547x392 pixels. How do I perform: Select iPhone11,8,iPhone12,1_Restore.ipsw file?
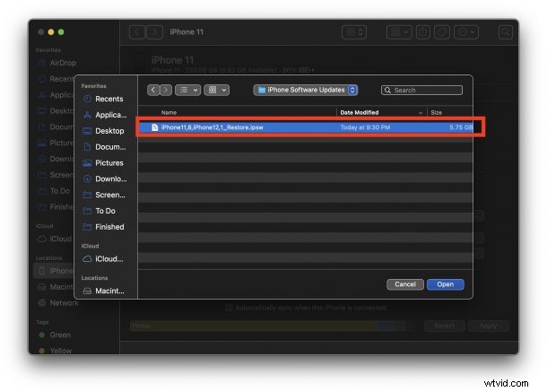(215, 128)
